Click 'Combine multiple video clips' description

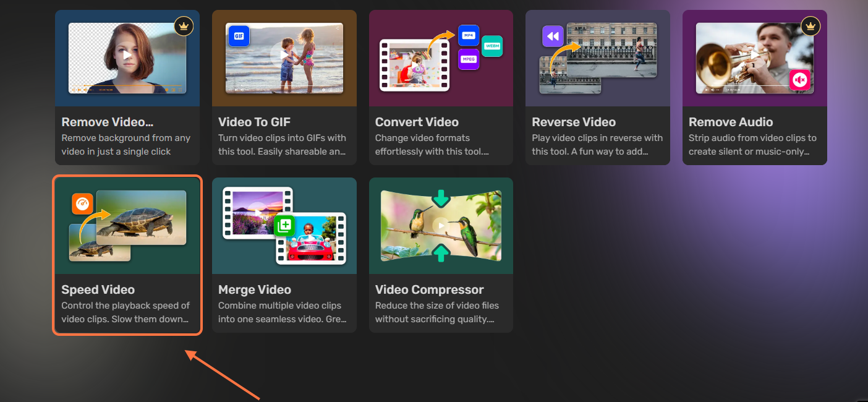pyautogui.click(x=282, y=312)
